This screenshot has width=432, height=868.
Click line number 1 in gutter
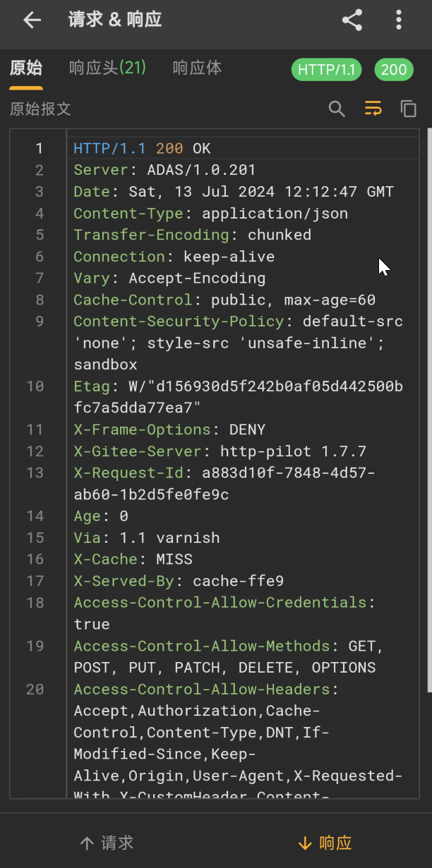pos(40,148)
